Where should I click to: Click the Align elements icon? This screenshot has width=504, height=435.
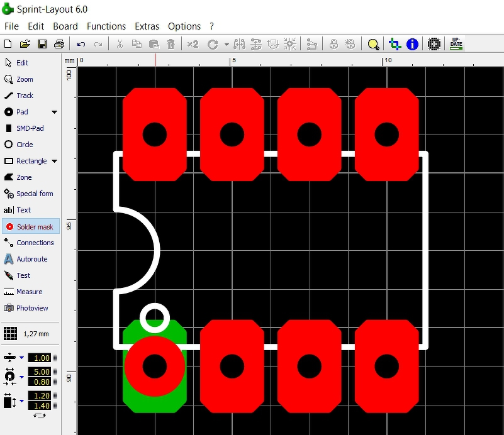click(256, 44)
